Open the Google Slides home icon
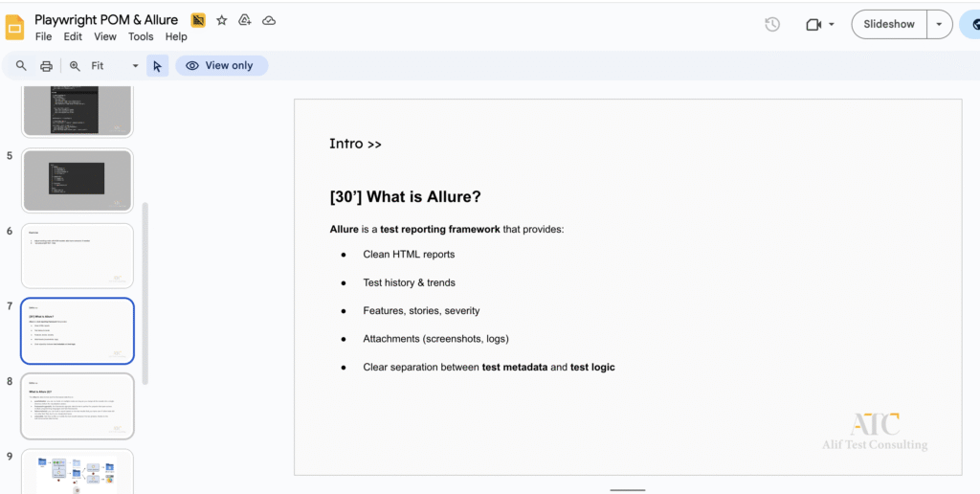Screen dimensions: 980x494 (x=15, y=27)
